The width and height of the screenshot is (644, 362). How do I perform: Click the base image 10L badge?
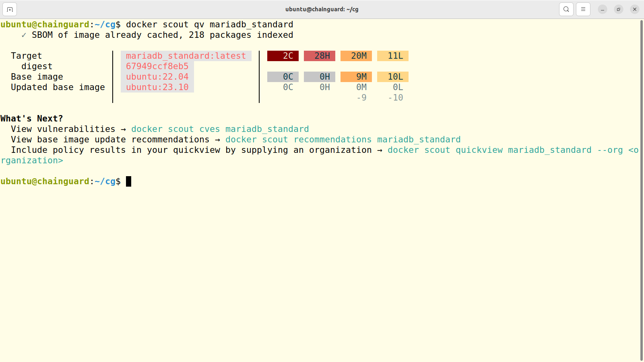pyautogui.click(x=393, y=77)
